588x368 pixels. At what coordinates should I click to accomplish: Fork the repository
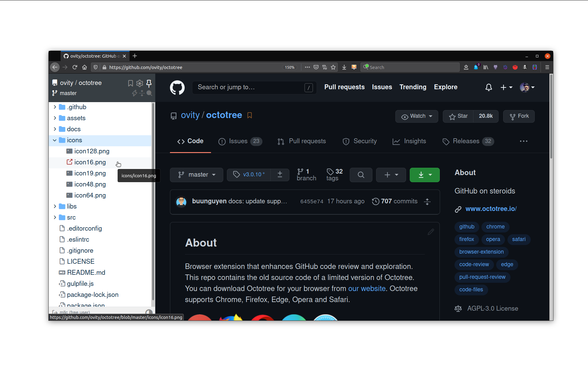pos(519,116)
